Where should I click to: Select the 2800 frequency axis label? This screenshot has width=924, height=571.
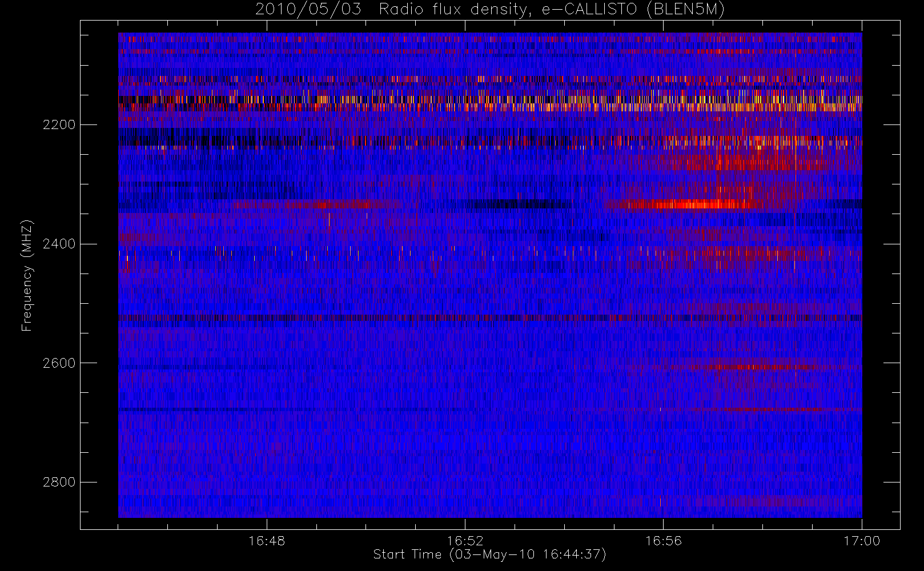[x=59, y=482]
